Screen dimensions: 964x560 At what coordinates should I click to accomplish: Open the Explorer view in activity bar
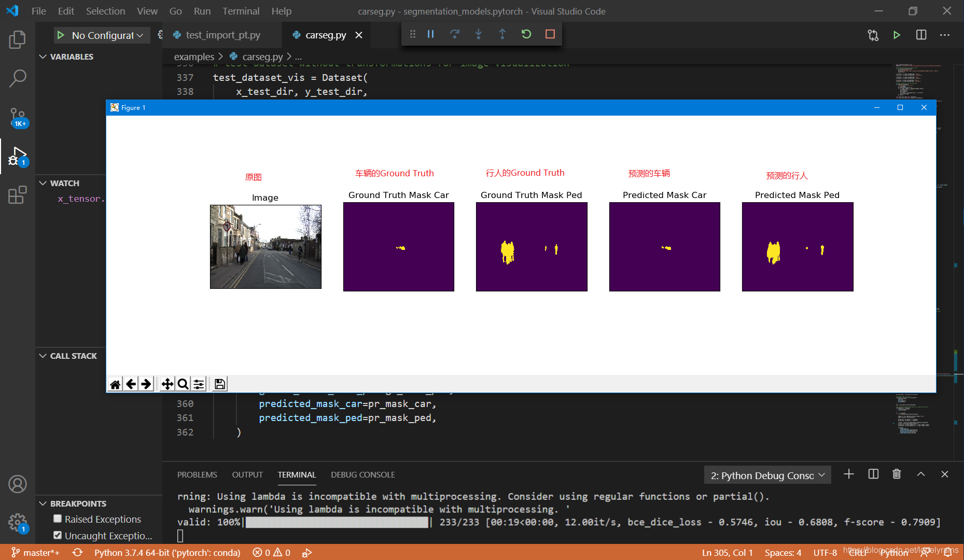pyautogui.click(x=17, y=39)
